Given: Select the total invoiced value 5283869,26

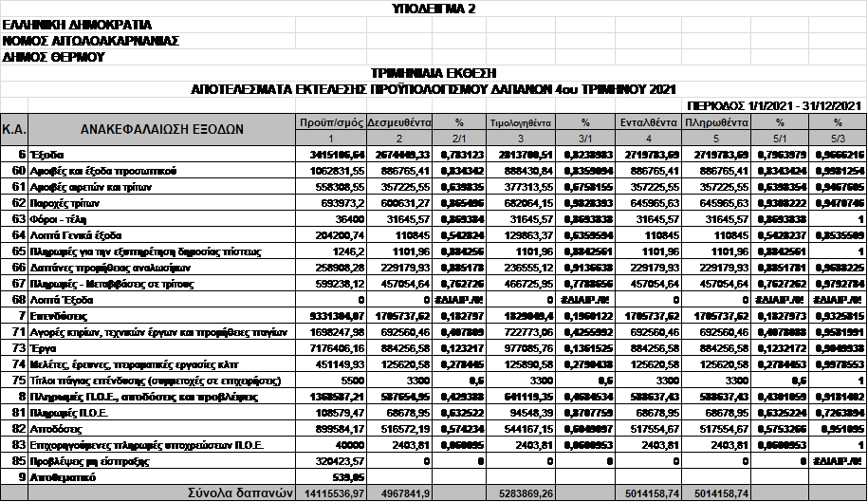Looking at the screenshot, I should click(x=520, y=493).
